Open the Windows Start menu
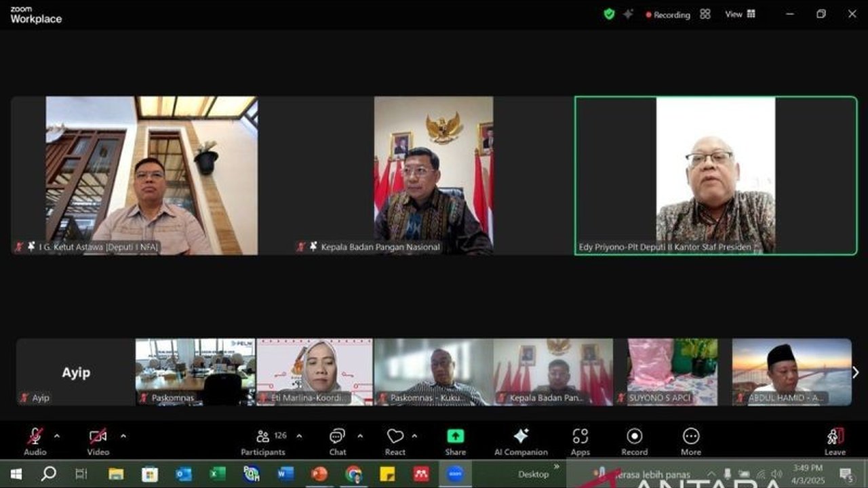Viewport: 868px width, 488px height. (x=15, y=474)
